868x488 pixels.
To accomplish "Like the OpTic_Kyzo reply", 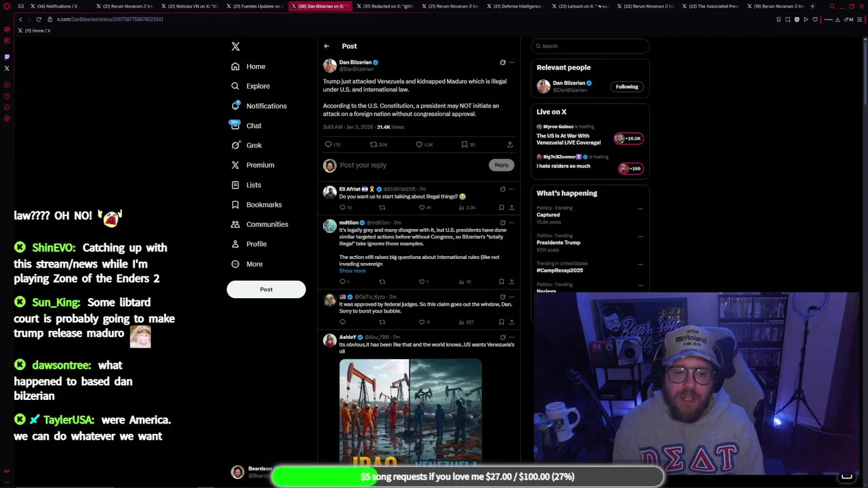I will pyautogui.click(x=422, y=322).
